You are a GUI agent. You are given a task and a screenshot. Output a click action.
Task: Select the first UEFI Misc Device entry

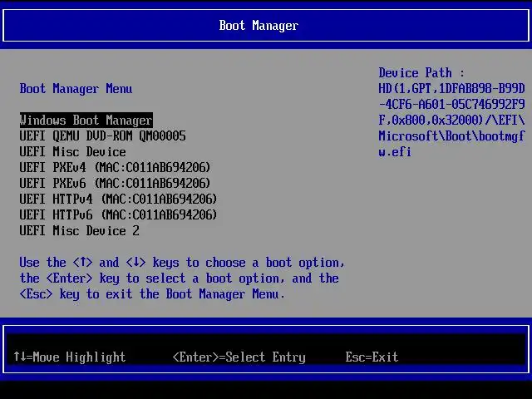click(x=72, y=152)
